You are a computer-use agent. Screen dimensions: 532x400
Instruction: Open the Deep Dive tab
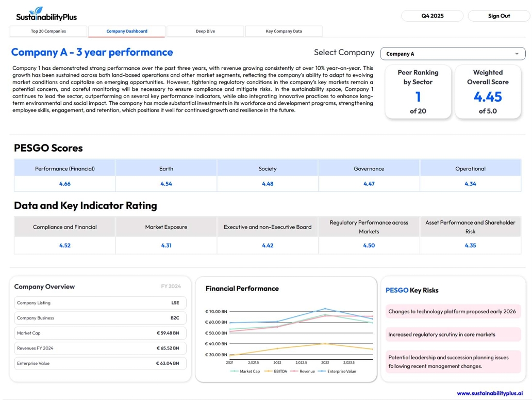tap(205, 31)
